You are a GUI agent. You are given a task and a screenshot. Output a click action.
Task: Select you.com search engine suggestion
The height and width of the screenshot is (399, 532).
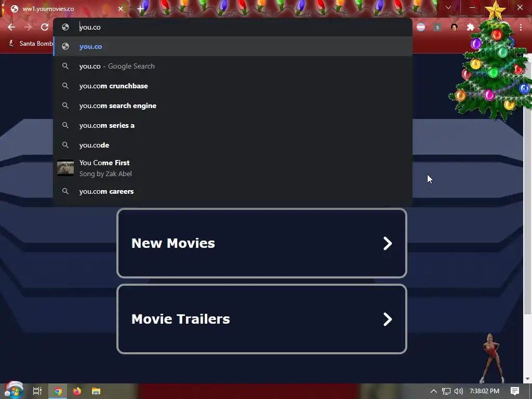233,105
